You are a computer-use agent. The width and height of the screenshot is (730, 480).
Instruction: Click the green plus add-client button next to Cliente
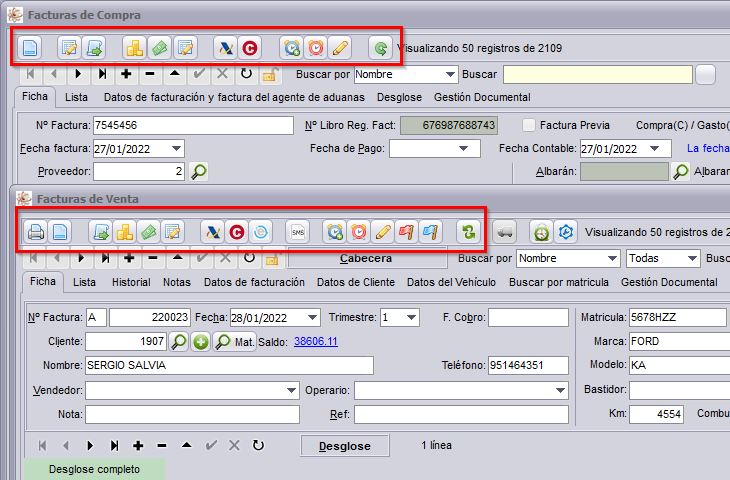pos(201,342)
